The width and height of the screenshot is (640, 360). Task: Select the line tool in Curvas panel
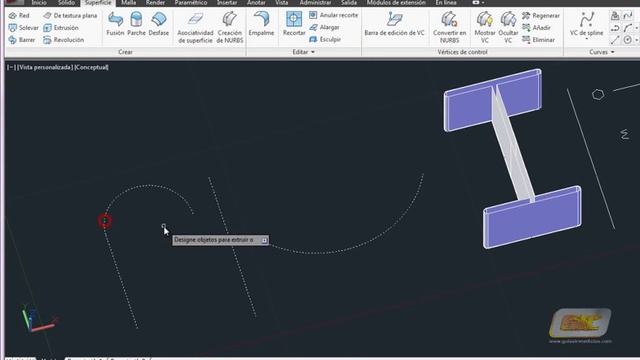click(x=615, y=40)
